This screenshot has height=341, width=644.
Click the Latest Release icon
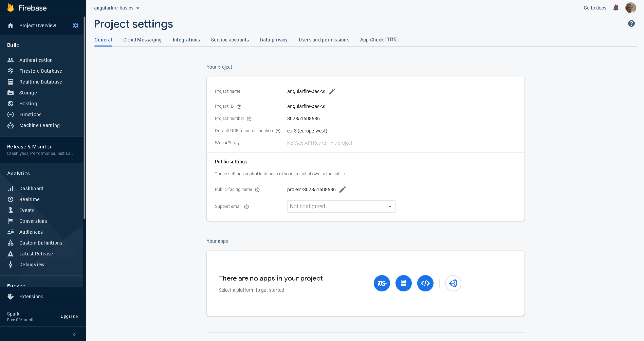11,254
